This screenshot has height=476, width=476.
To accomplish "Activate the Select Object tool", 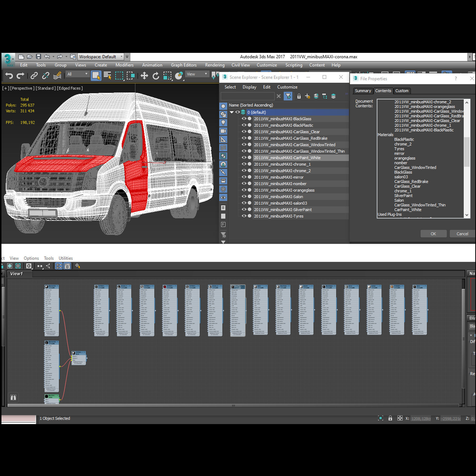I will pos(96,76).
